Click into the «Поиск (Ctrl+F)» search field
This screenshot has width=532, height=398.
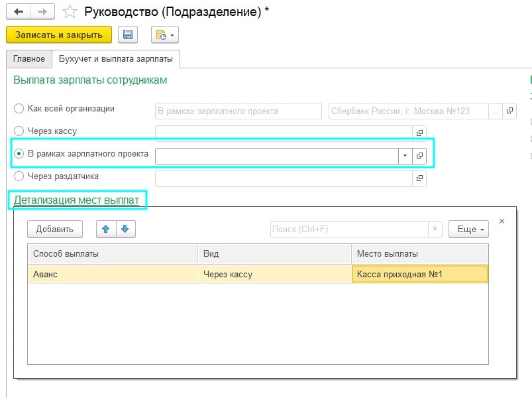pos(348,229)
